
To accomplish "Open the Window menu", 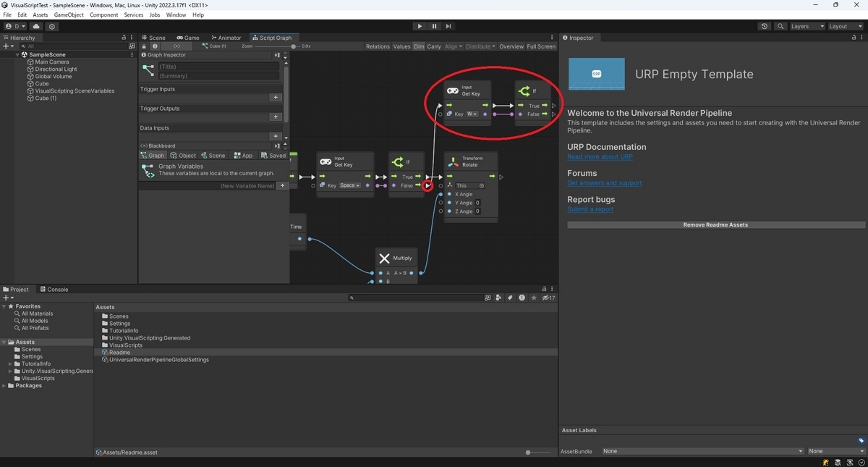I will [x=176, y=14].
